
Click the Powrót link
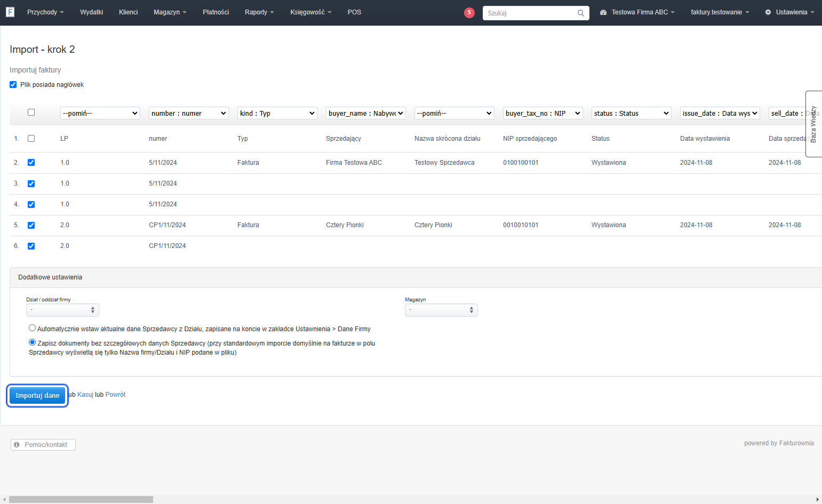tap(115, 395)
